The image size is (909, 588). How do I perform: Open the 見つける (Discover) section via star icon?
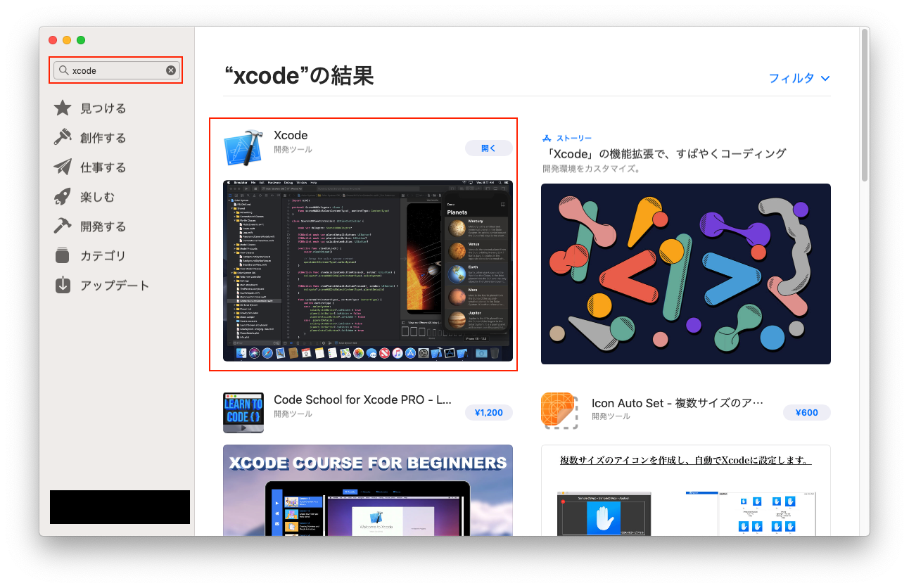pos(62,108)
